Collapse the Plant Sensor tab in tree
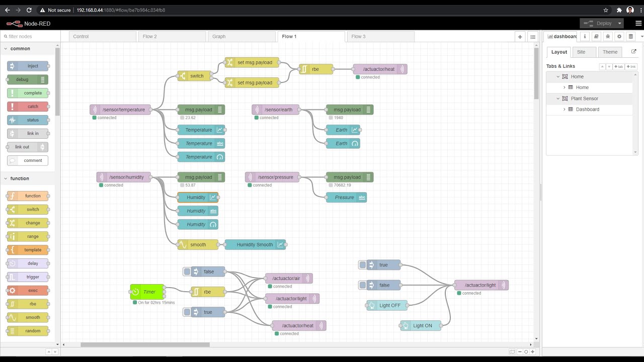644x362 pixels. click(558, 99)
